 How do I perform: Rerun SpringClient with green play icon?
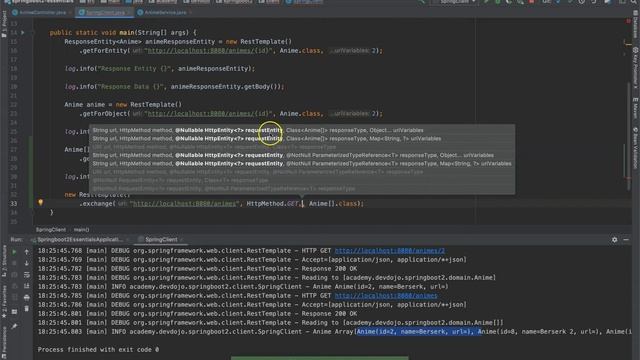point(14,252)
